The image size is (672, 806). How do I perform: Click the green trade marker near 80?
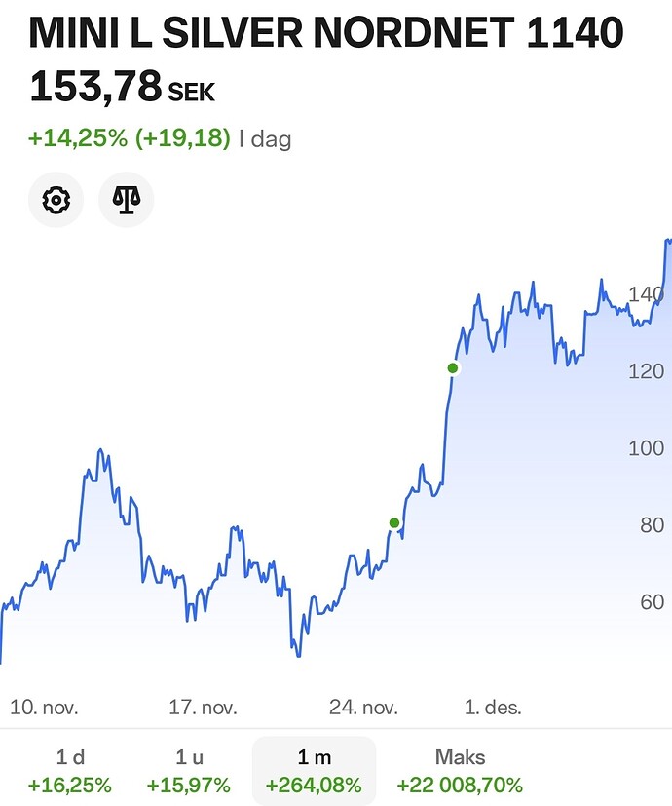pos(394,523)
